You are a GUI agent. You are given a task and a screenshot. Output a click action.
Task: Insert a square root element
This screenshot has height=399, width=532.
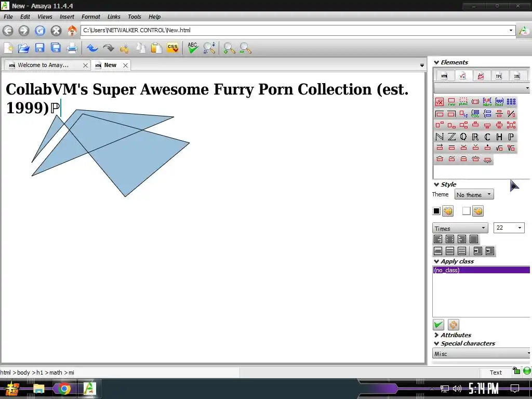[499, 148]
